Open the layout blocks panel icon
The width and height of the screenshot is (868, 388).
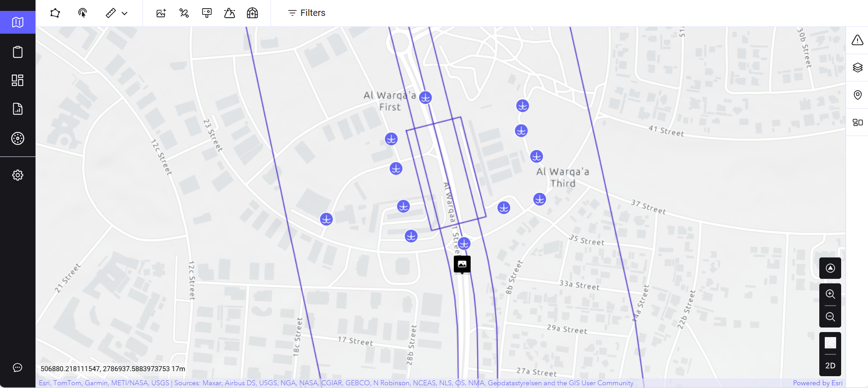point(858,122)
